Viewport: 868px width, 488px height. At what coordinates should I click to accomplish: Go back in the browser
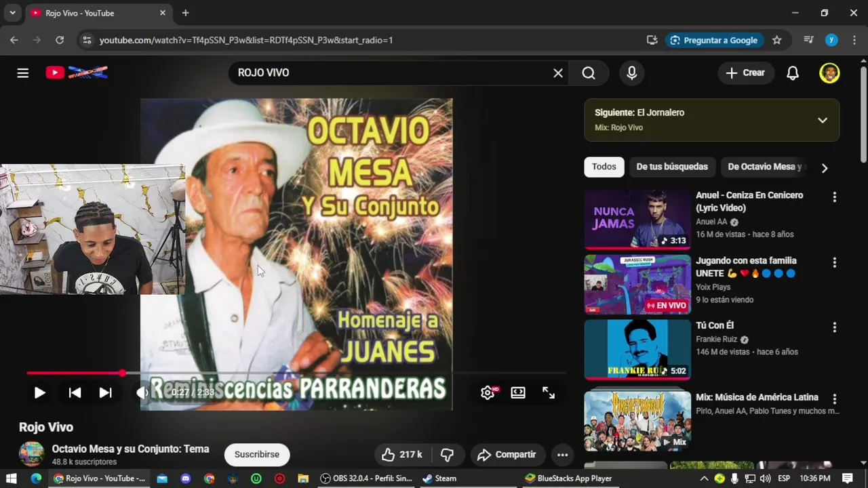(14, 40)
